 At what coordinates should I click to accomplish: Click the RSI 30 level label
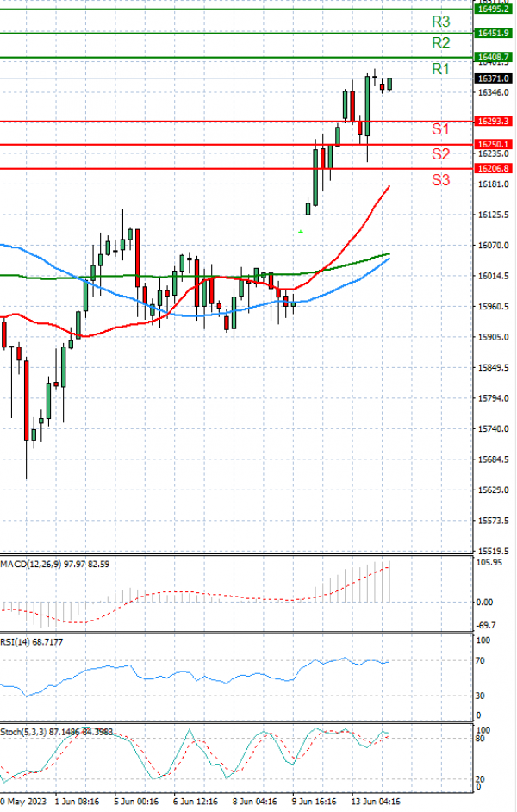[x=480, y=696]
